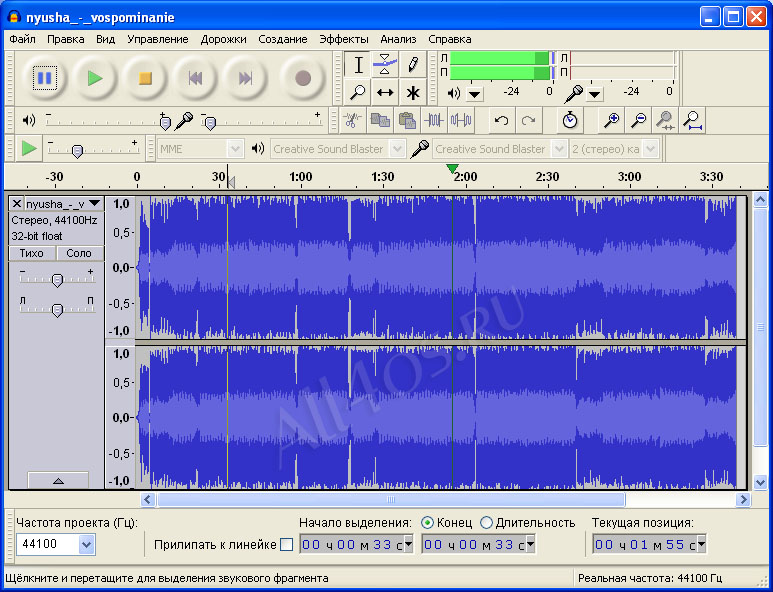
Task: Click the Silence audio icon
Action: (461, 120)
